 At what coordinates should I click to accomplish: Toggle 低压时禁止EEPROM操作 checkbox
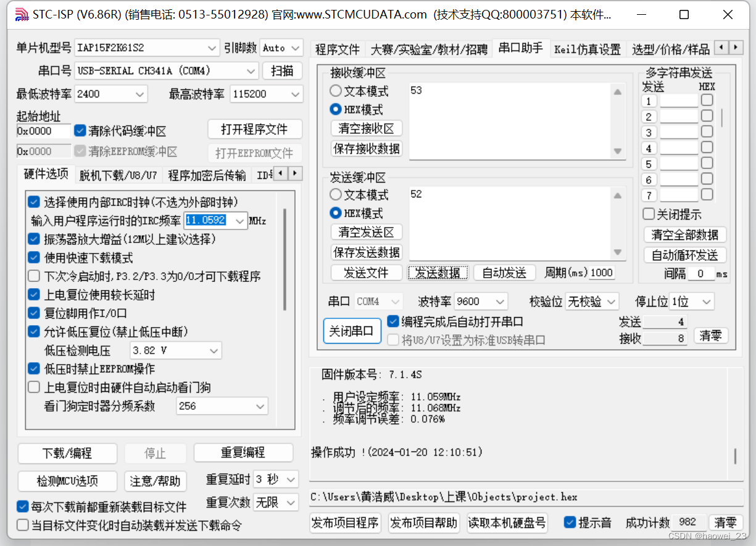[34, 368]
